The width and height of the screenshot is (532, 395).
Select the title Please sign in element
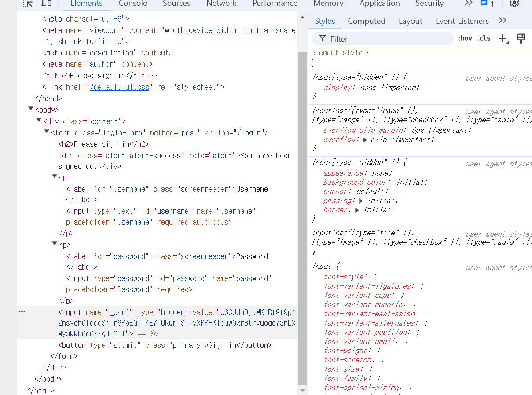pyautogui.click(x=99, y=76)
